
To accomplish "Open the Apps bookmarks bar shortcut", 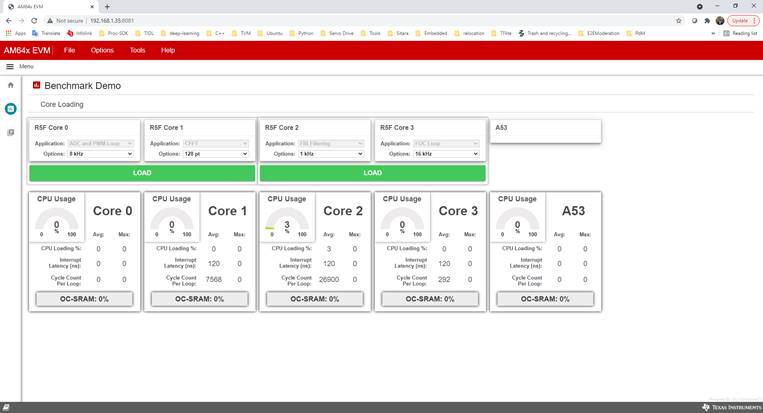I will coord(15,33).
